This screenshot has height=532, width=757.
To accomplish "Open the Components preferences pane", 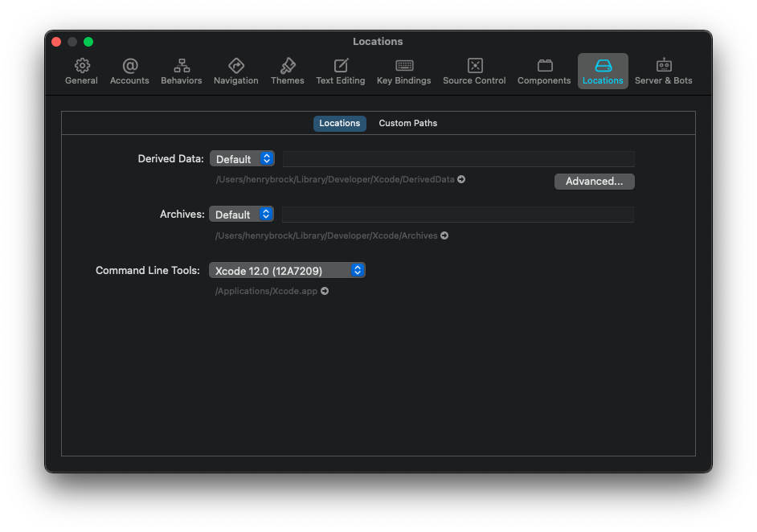I will [543, 71].
